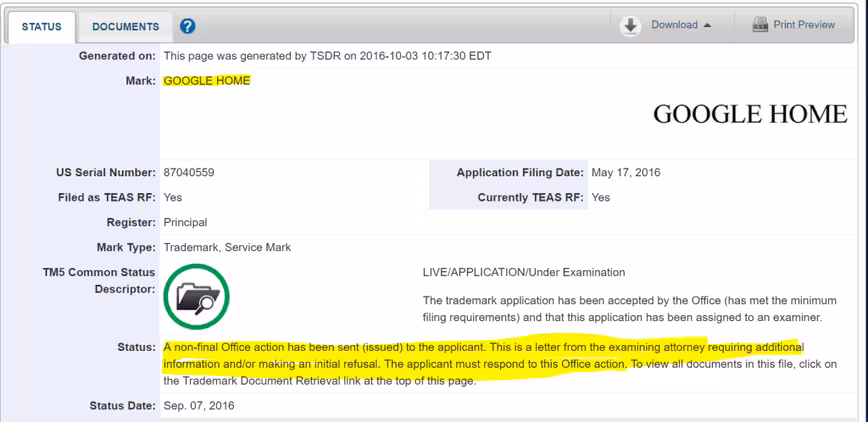
Task: Click the Yes value beside Currently TEAS RF
Action: pos(601,198)
